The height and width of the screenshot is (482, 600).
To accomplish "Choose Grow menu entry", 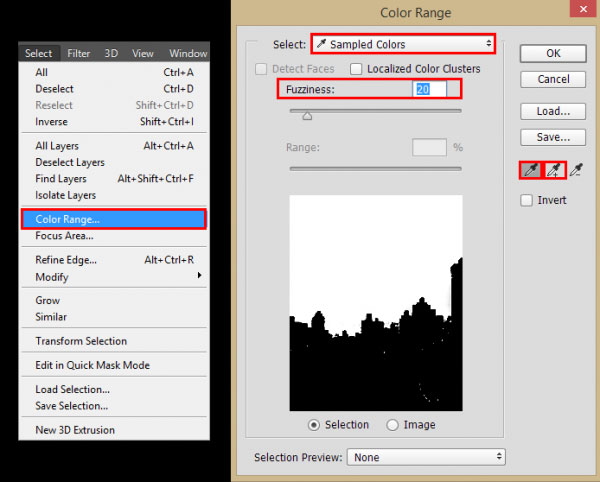I will [114, 300].
